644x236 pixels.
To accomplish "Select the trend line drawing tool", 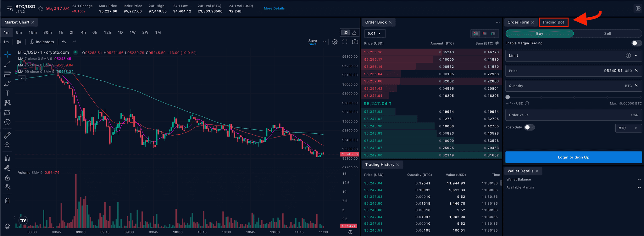I will click(x=8, y=64).
